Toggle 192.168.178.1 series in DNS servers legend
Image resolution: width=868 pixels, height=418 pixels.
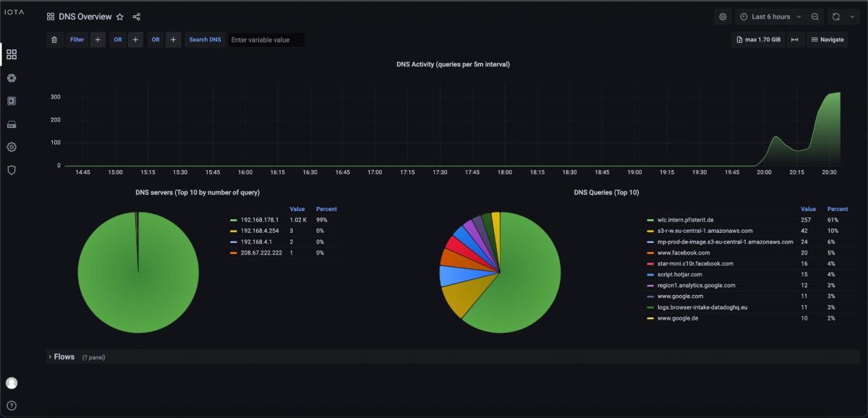click(259, 220)
